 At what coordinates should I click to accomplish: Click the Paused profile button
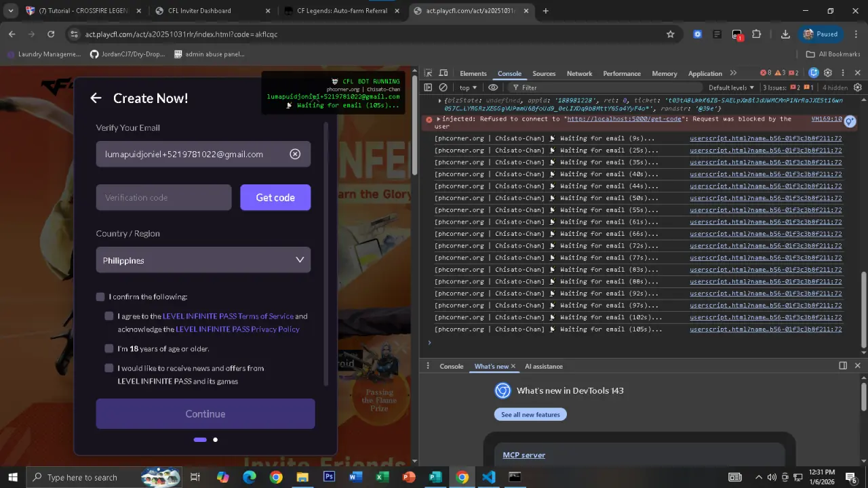point(821,34)
